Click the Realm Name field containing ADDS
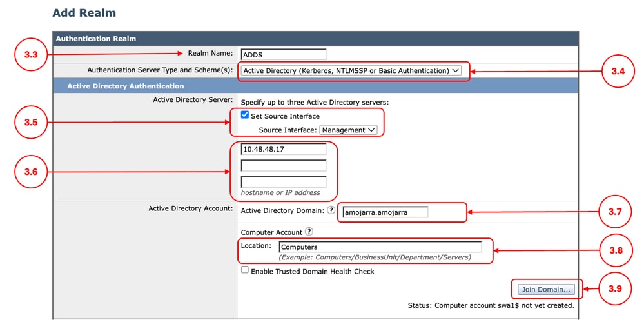The height and width of the screenshot is (333, 644). [x=284, y=55]
